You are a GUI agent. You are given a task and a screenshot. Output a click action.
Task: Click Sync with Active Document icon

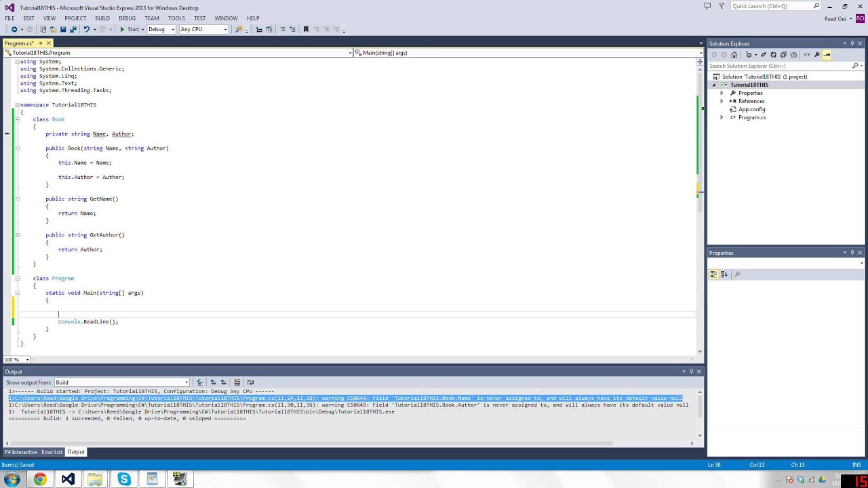764,54
